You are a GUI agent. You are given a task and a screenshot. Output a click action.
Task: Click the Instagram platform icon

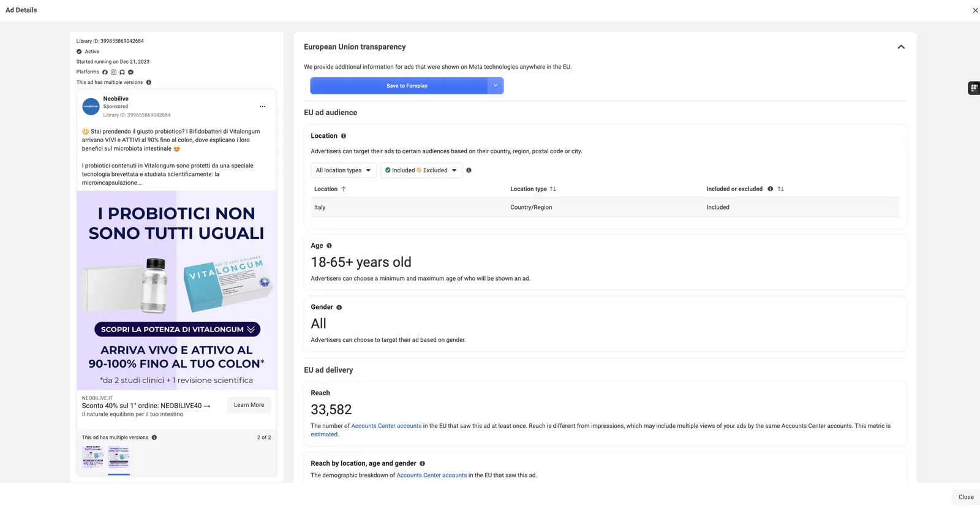(113, 72)
